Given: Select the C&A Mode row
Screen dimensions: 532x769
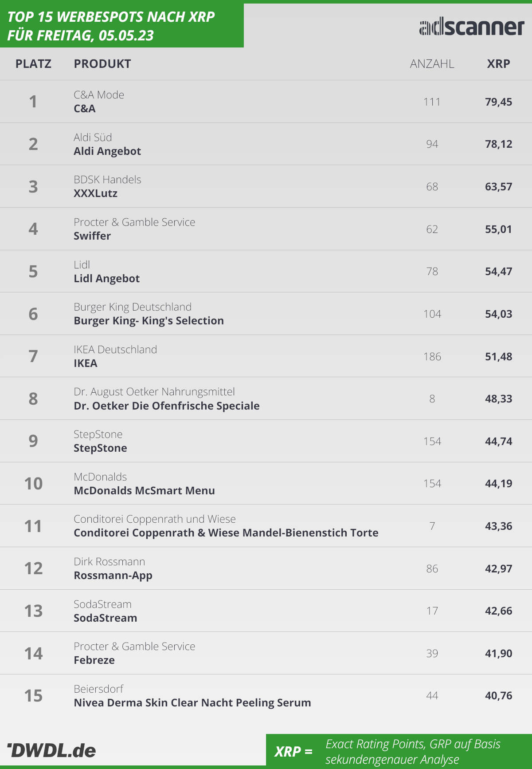Looking at the screenshot, I should pyautogui.click(x=266, y=102).
